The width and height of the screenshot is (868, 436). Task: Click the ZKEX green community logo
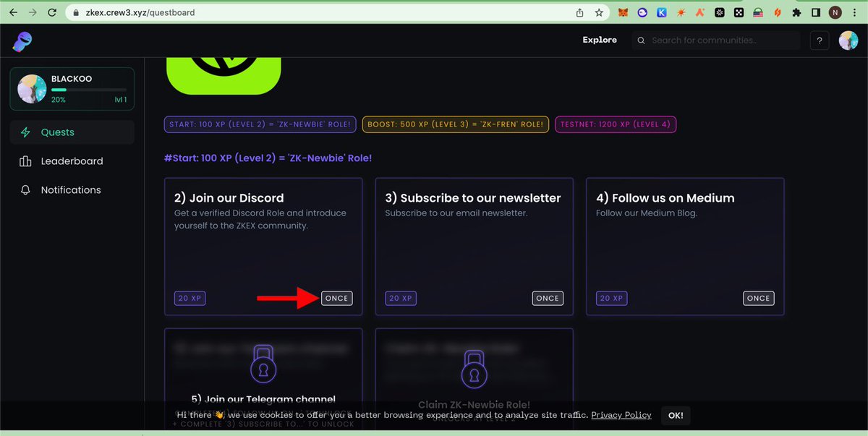pos(224,74)
